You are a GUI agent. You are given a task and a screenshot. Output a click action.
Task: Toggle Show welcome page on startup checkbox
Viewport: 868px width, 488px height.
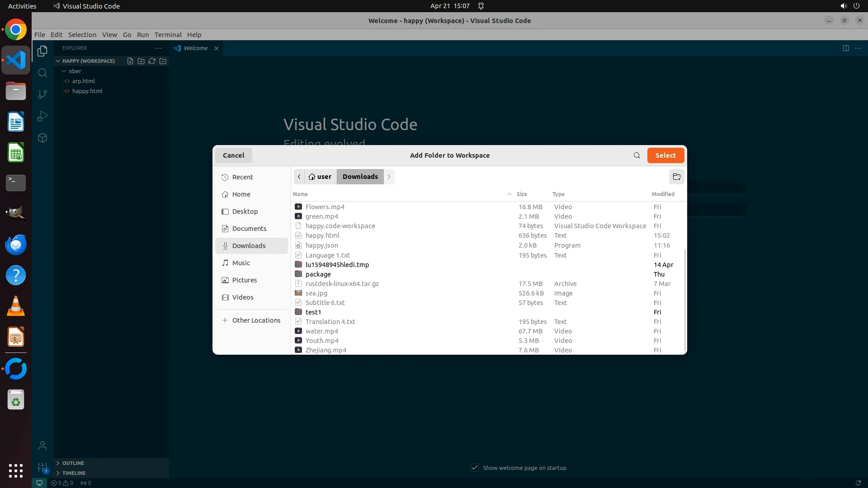pos(474,468)
